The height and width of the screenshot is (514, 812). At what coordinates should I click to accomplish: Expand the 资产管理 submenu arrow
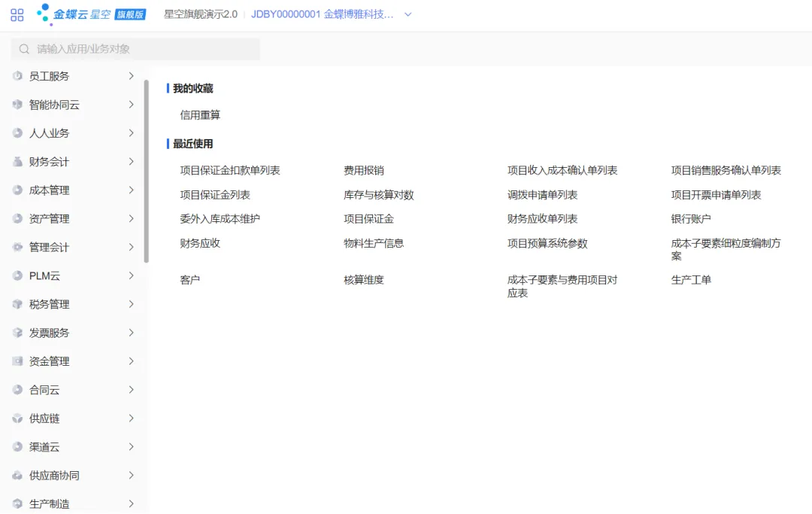pyautogui.click(x=131, y=219)
